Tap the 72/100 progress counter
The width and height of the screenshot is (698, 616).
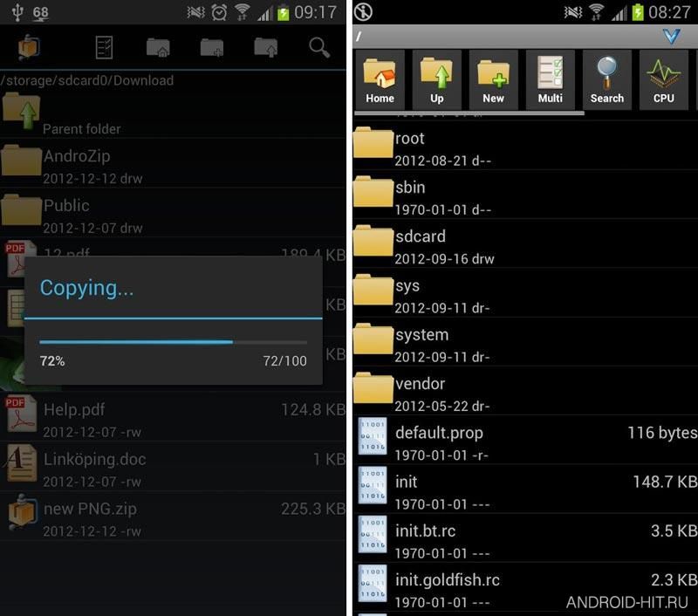coord(285,360)
